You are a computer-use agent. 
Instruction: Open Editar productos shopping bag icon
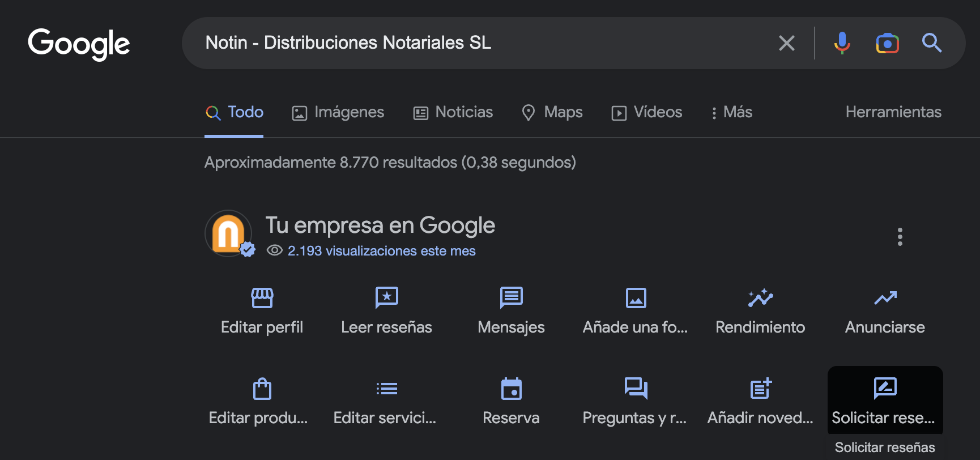[262, 389]
